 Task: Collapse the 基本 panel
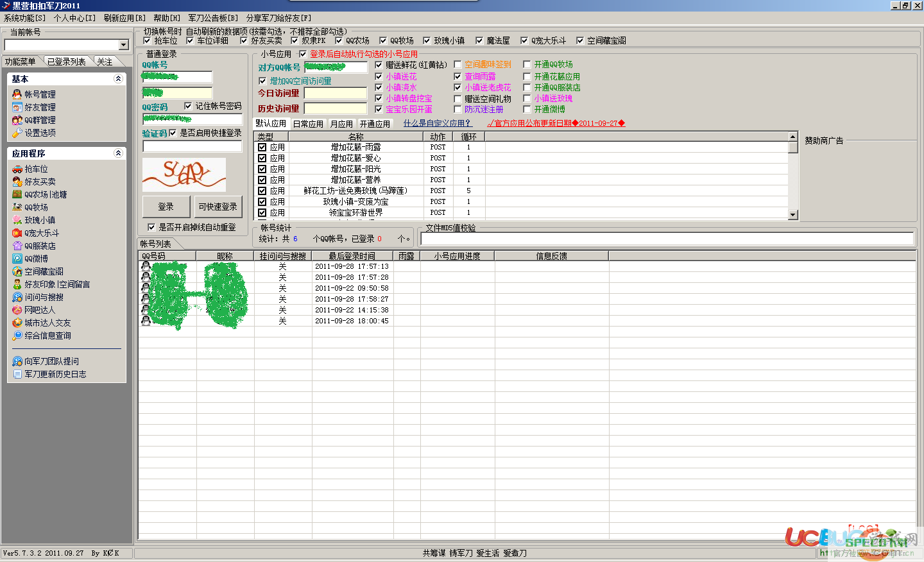click(x=118, y=79)
